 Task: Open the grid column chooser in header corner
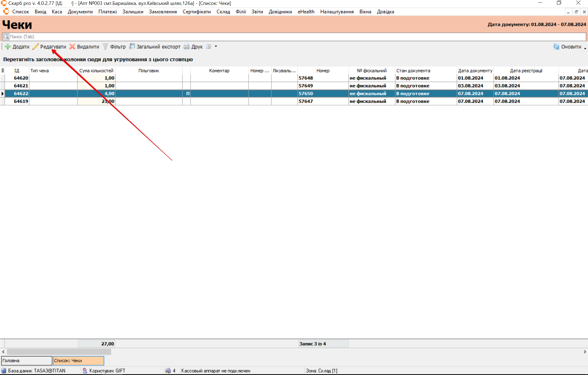(x=2, y=71)
